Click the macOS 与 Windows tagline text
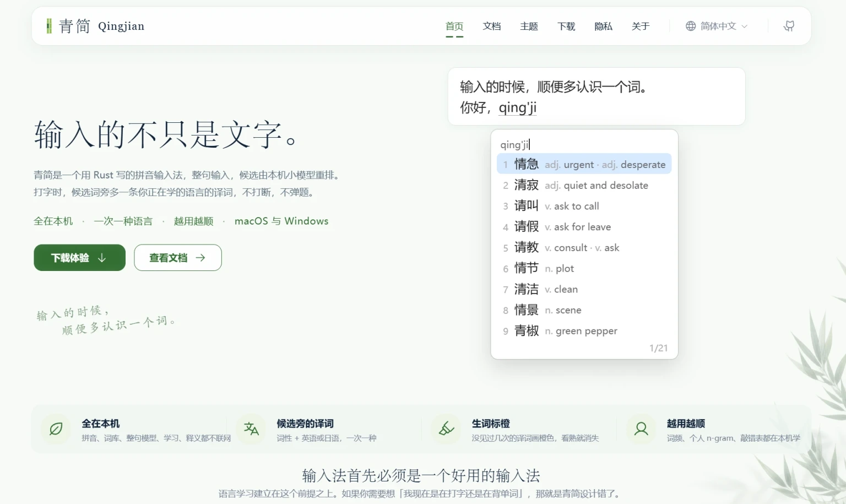 pyautogui.click(x=281, y=221)
